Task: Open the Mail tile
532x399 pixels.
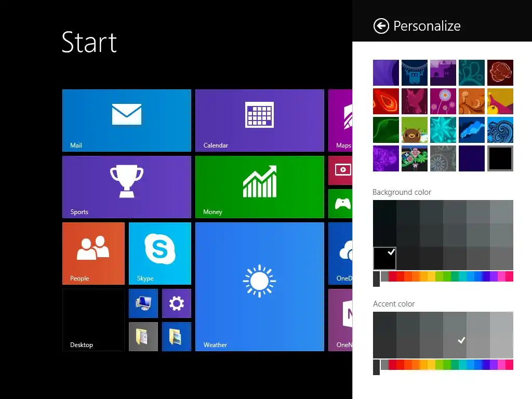Action: point(127,121)
